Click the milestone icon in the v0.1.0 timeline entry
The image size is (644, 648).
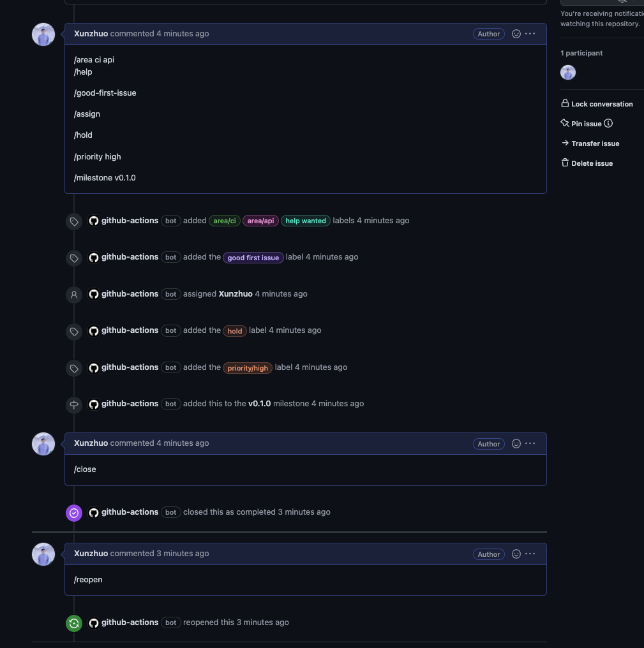point(74,404)
